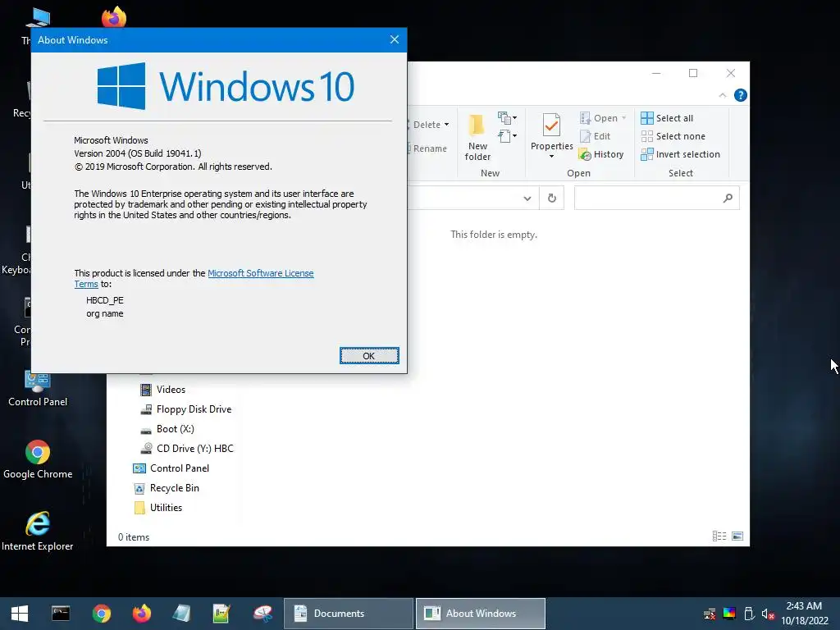Launch Command Prompt from the taskbar
The image size is (840, 630).
click(61, 614)
